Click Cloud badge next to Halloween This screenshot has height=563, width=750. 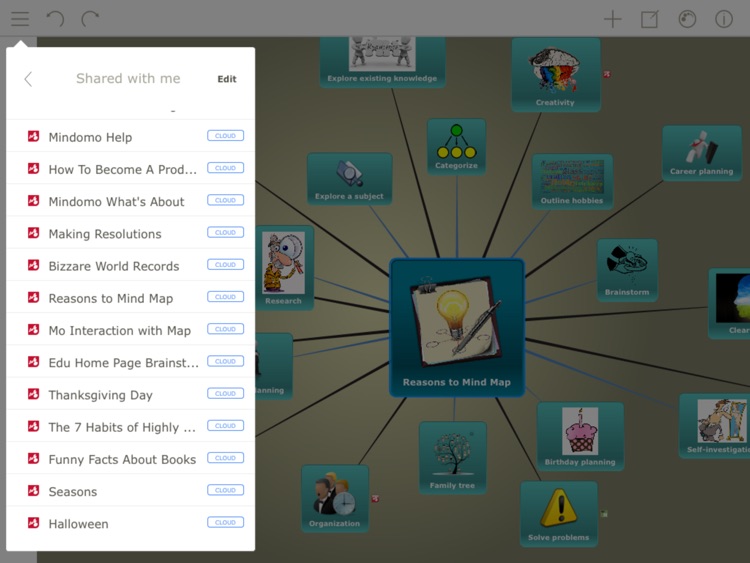click(x=225, y=522)
